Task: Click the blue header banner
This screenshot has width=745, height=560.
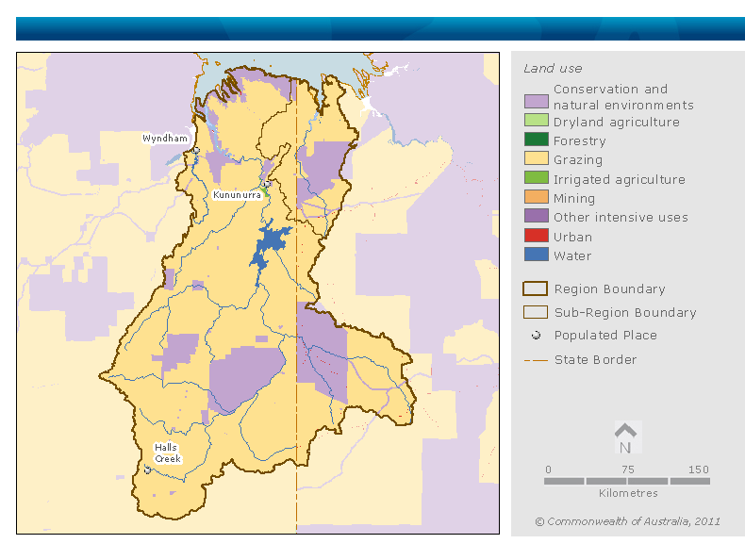Action: pyautogui.click(x=380, y=29)
